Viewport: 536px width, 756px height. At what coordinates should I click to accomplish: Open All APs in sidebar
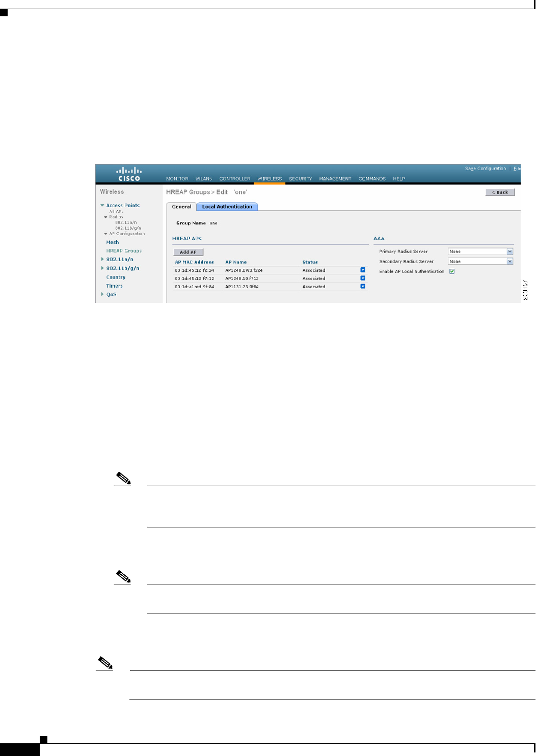116,211
